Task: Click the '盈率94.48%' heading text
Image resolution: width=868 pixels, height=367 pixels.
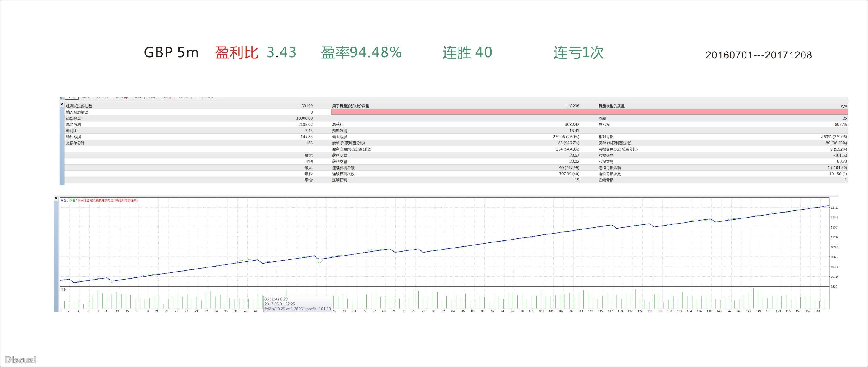Action: [x=361, y=52]
